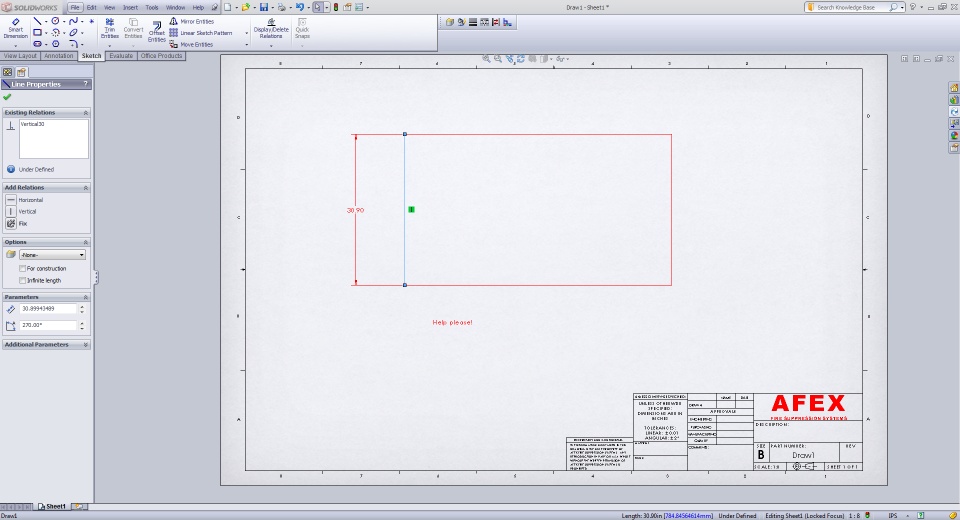This screenshot has width=960, height=520.
Task: Collapse the Options section
Action: [86, 242]
